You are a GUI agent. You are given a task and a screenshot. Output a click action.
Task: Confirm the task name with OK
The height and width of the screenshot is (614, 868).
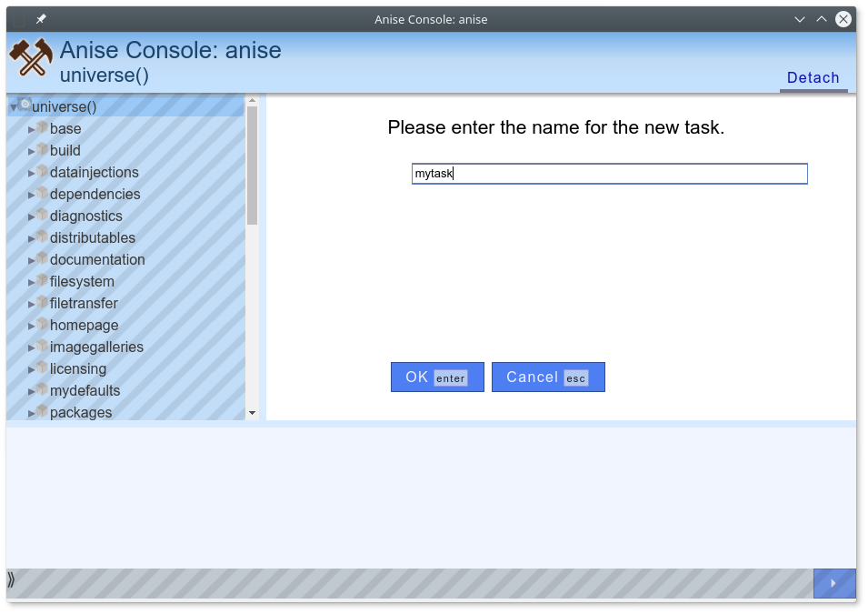tap(437, 377)
